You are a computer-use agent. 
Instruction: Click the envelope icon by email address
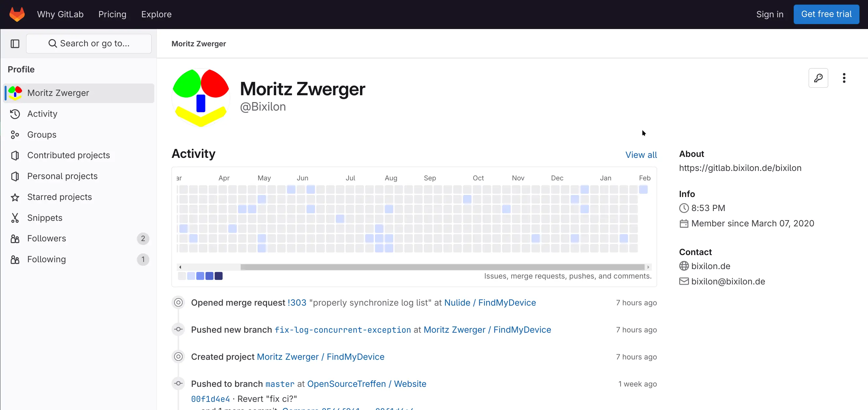click(684, 281)
